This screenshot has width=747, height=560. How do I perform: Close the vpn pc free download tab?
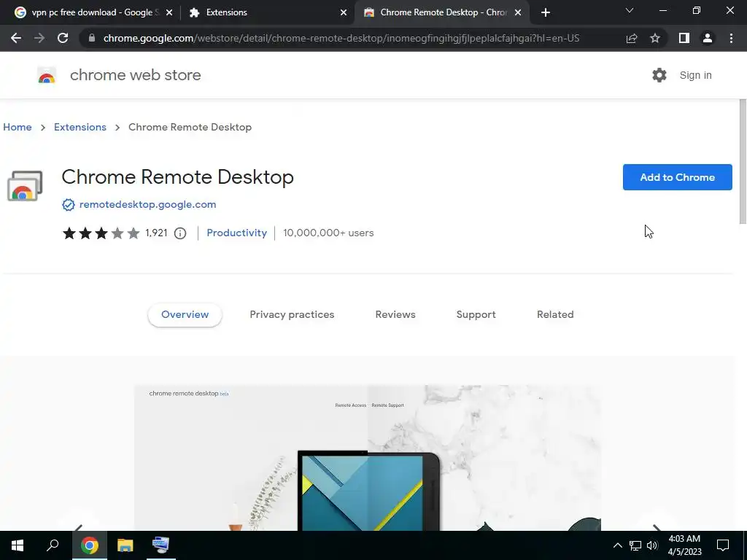click(x=169, y=12)
